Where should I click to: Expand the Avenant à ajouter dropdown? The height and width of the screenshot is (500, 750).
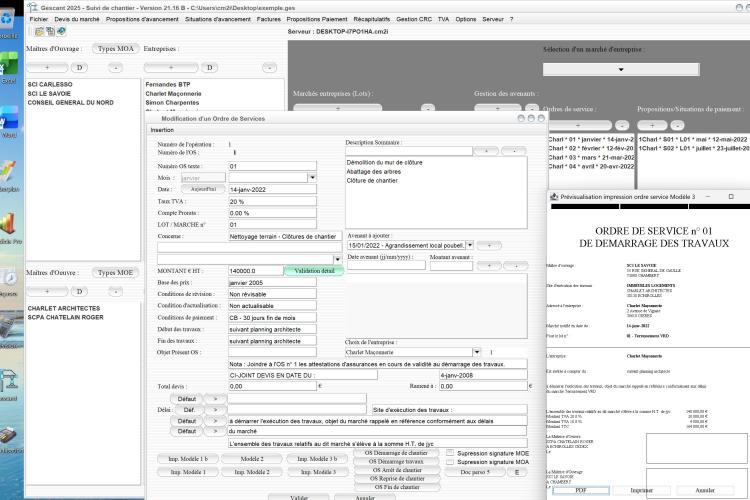tap(470, 245)
